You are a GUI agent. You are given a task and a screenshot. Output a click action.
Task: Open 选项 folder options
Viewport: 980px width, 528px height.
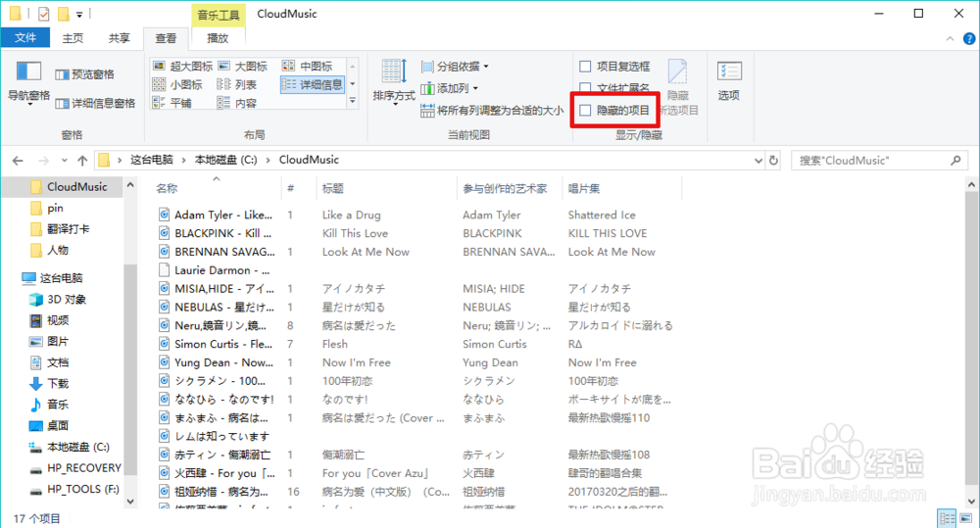[x=729, y=81]
